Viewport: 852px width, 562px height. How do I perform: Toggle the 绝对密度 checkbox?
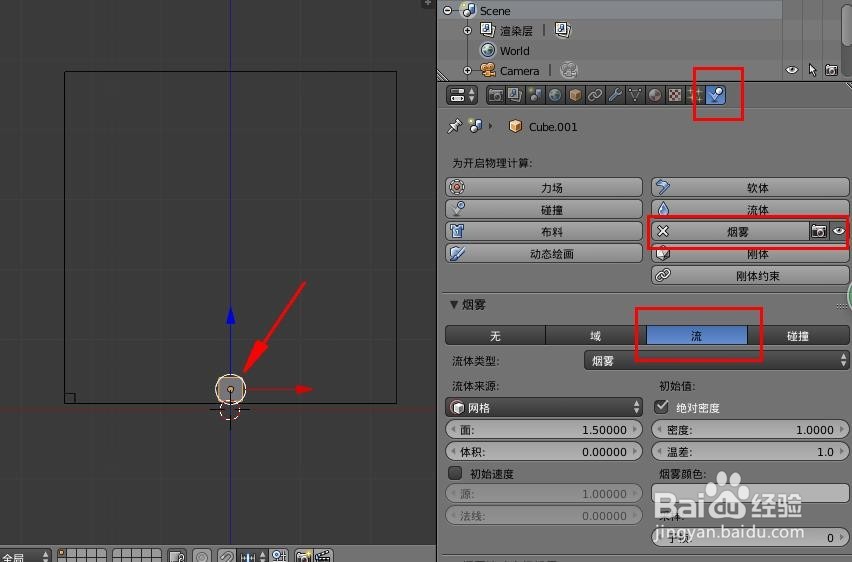661,407
